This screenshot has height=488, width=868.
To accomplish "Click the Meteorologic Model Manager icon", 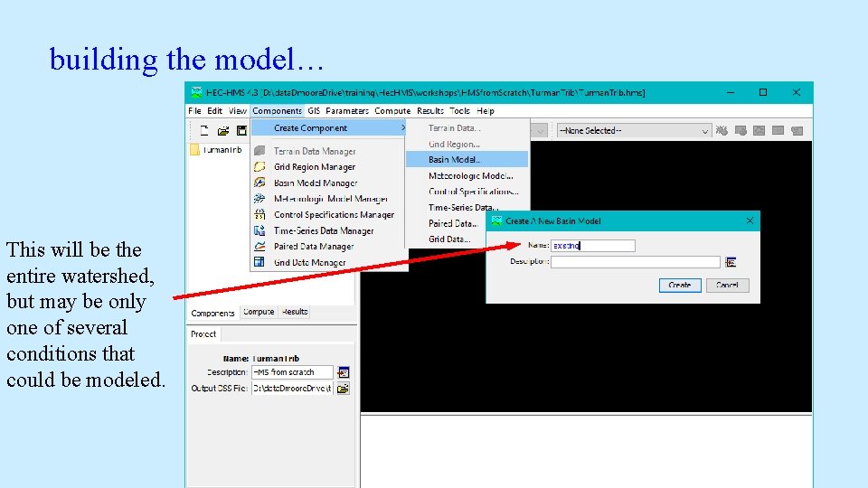I will point(259,199).
